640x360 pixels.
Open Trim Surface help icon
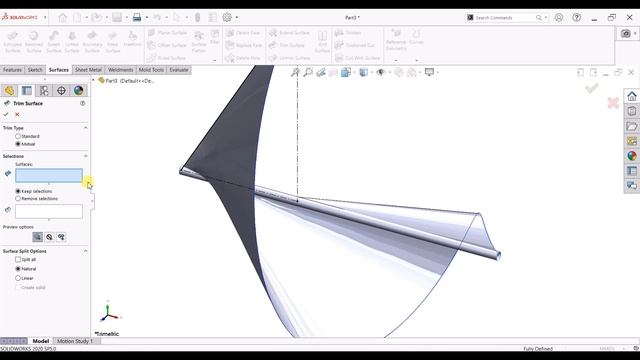pyautogui.click(x=82, y=103)
